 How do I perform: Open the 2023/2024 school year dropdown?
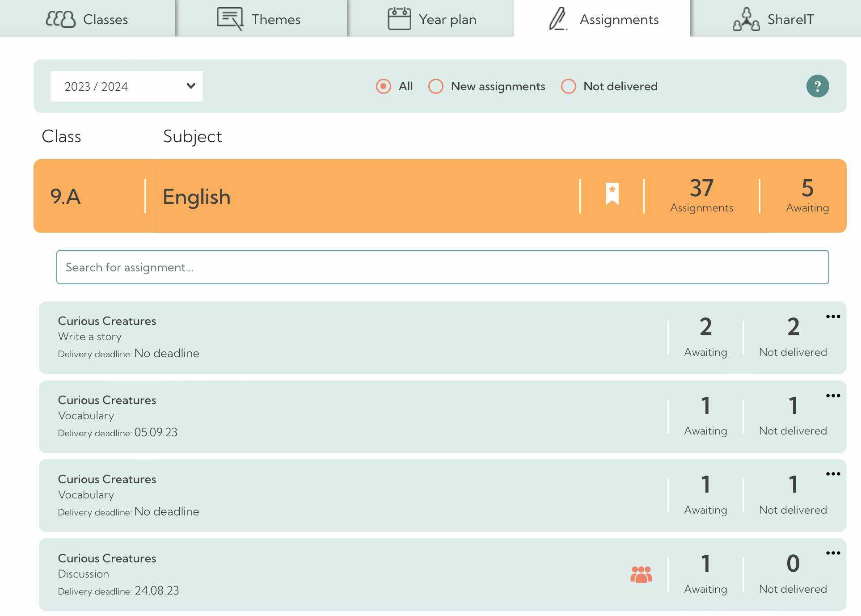coord(127,86)
